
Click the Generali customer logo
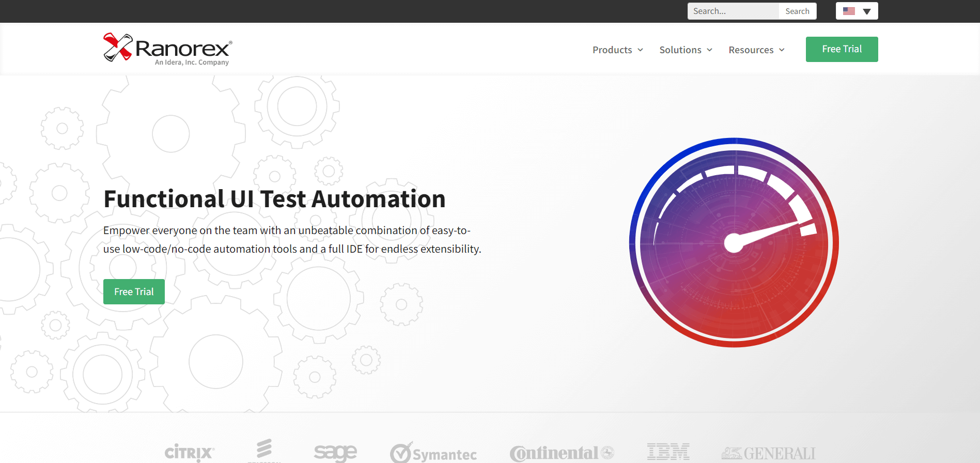point(768,453)
